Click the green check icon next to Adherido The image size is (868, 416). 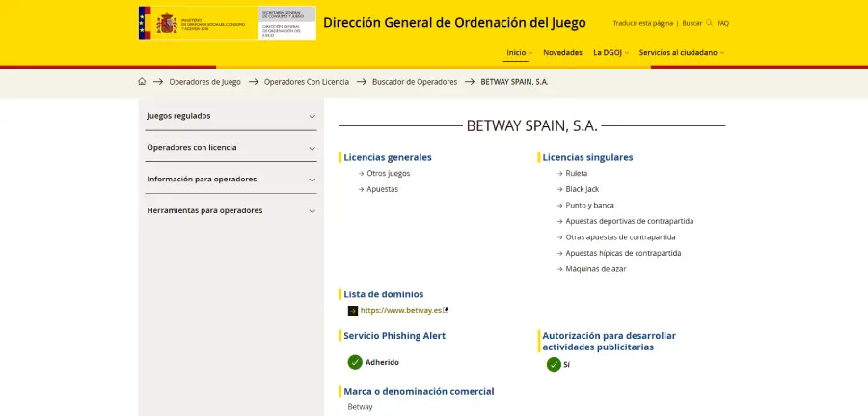click(355, 362)
